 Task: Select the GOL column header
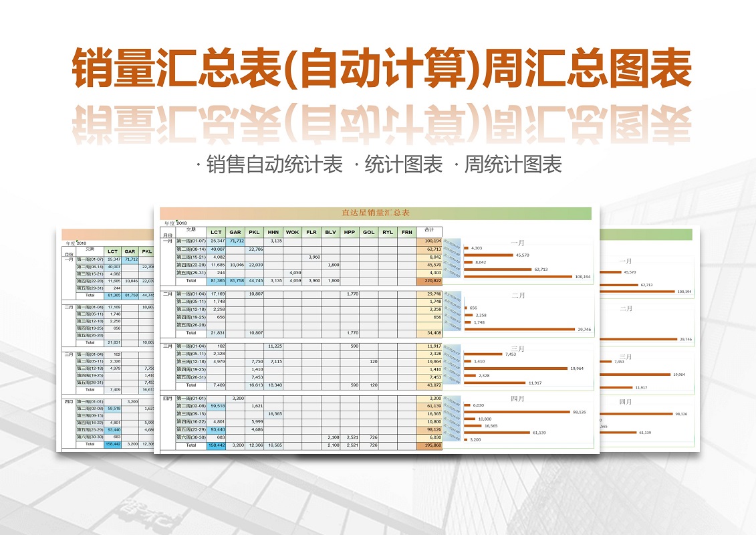[x=368, y=232]
